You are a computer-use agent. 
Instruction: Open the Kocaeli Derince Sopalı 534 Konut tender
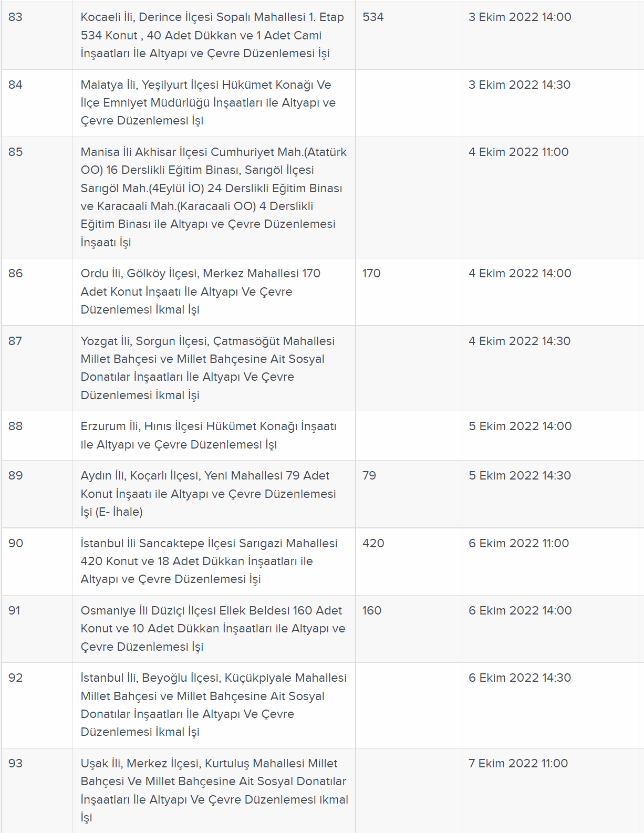click(213, 35)
